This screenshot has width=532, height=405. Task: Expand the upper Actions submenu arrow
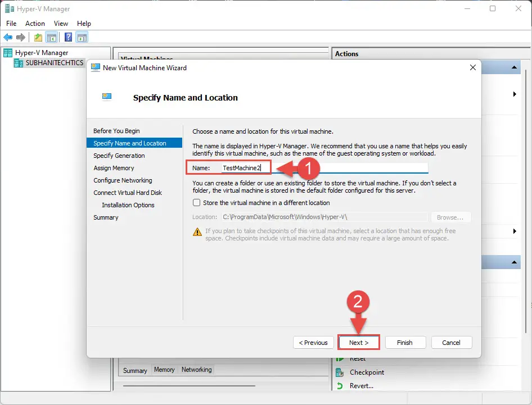coord(515,94)
